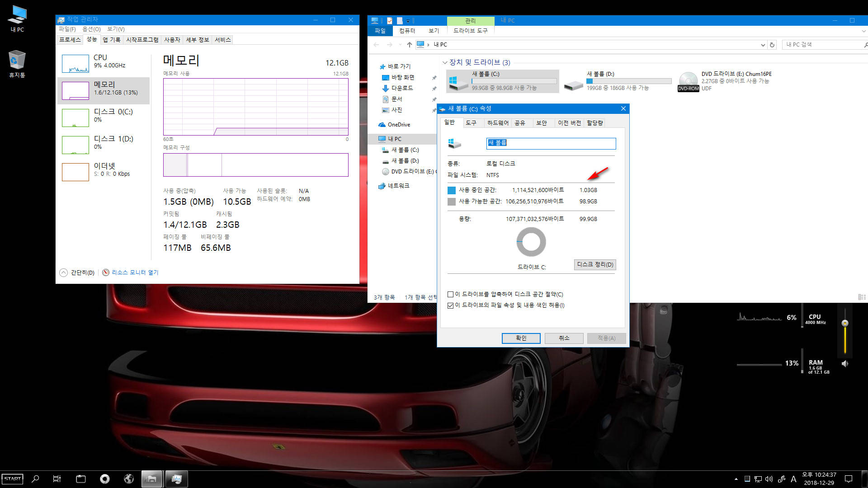Image resolution: width=868 pixels, height=488 pixels.
Task: Mute sound via gadget speaker icon
Action: (844, 364)
